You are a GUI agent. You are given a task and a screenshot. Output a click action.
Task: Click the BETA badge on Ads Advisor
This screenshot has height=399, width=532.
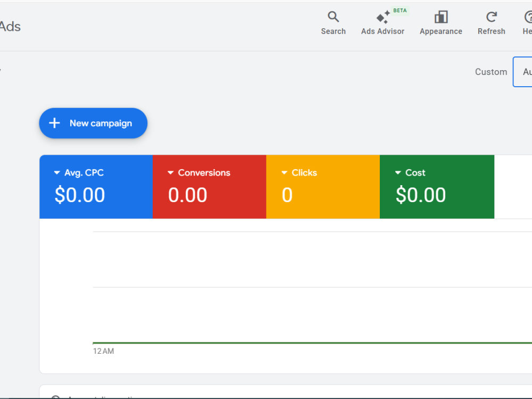point(400,11)
